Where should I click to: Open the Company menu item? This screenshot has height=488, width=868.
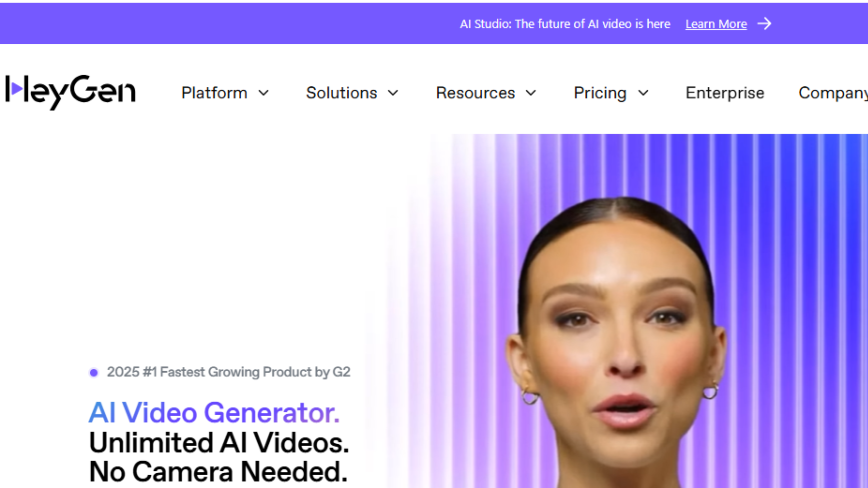(833, 93)
